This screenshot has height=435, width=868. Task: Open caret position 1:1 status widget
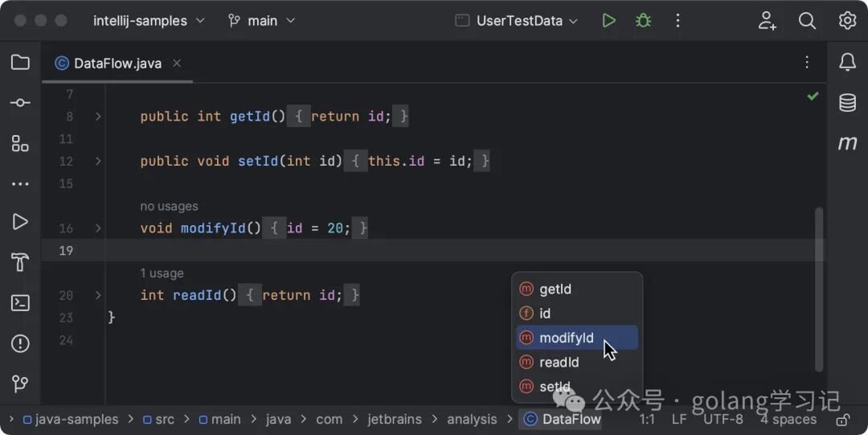point(647,420)
